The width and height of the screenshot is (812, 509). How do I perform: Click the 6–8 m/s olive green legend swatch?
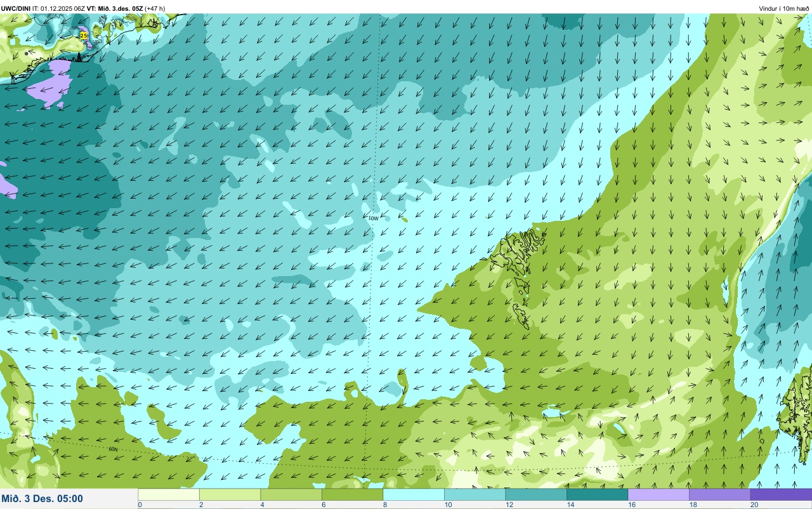coord(352,494)
